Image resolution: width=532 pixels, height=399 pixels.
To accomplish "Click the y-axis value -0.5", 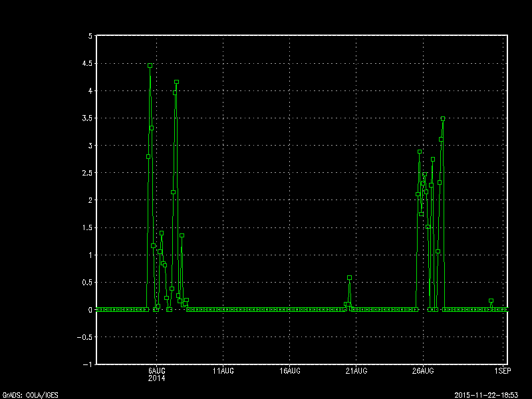I will coord(84,337).
